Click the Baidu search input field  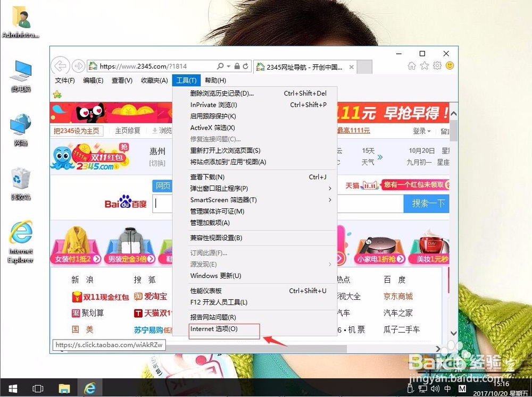278,204
